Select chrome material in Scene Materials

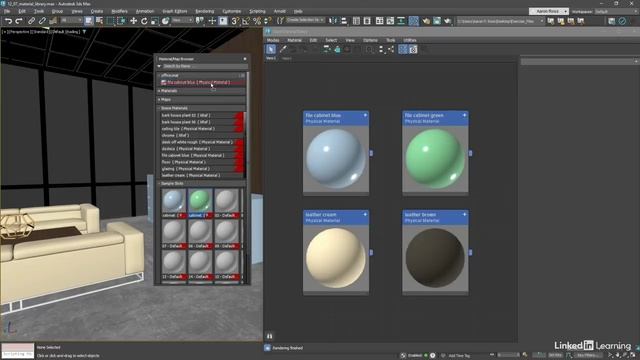coord(202,135)
